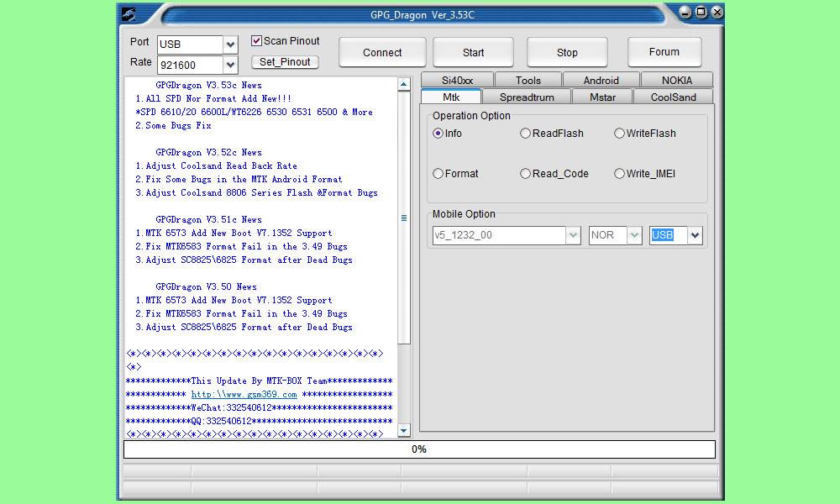Click the WeChat:332540612 line
Image resolution: width=840 pixels, height=504 pixels.
[x=260, y=407]
